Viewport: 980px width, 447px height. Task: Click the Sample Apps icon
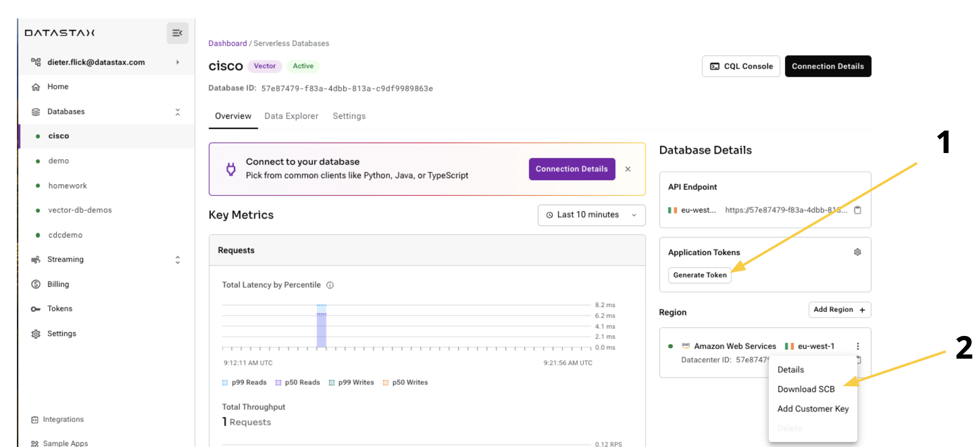click(35, 443)
